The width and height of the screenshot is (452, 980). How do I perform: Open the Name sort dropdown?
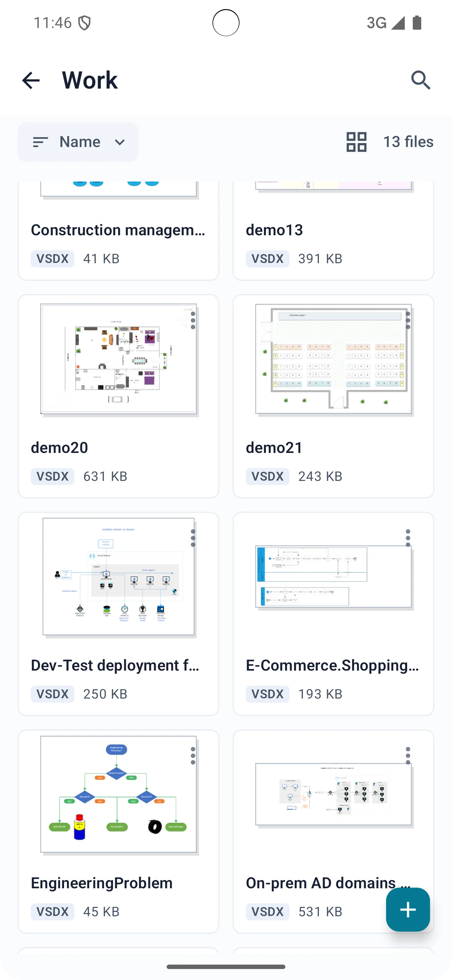point(78,142)
